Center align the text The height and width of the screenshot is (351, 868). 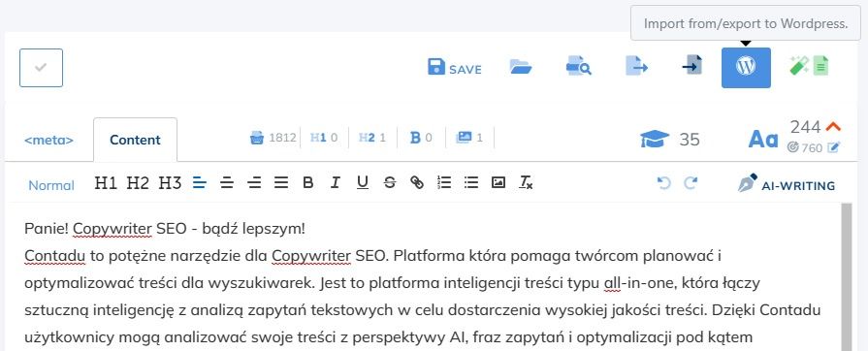(x=227, y=182)
